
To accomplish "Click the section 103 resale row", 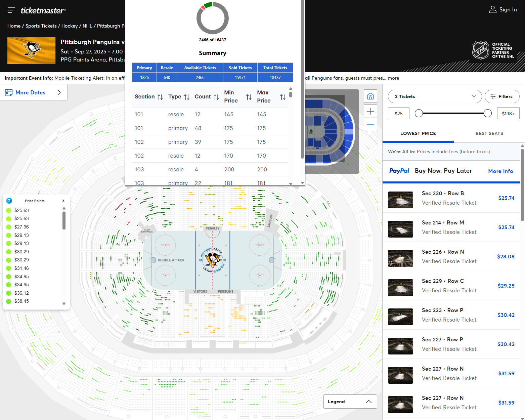I will pos(210,169).
